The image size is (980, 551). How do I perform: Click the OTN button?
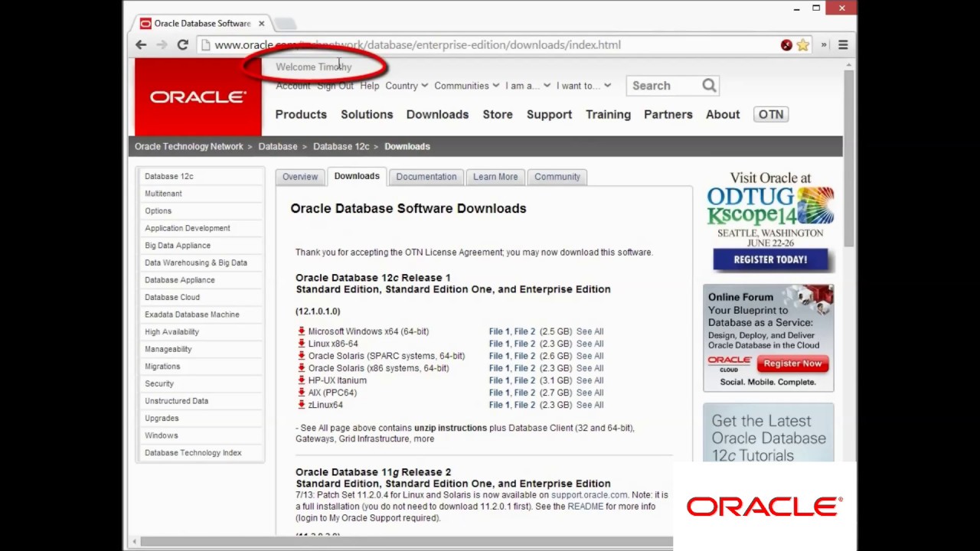771,115
